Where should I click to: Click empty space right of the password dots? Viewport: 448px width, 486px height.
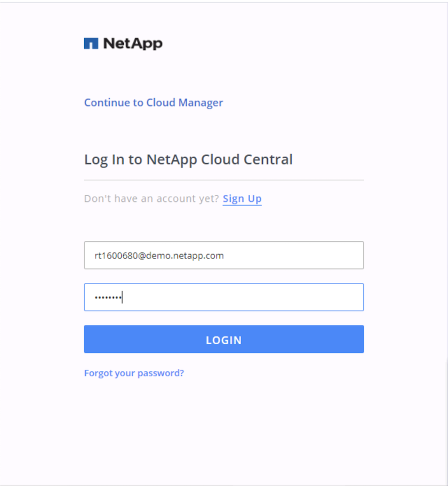click(x=245, y=297)
